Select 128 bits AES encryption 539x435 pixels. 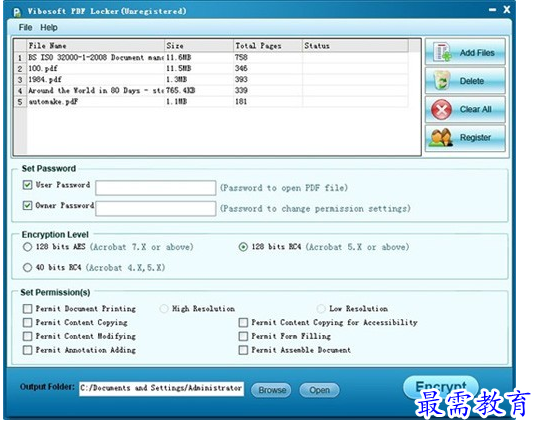[x=28, y=247]
